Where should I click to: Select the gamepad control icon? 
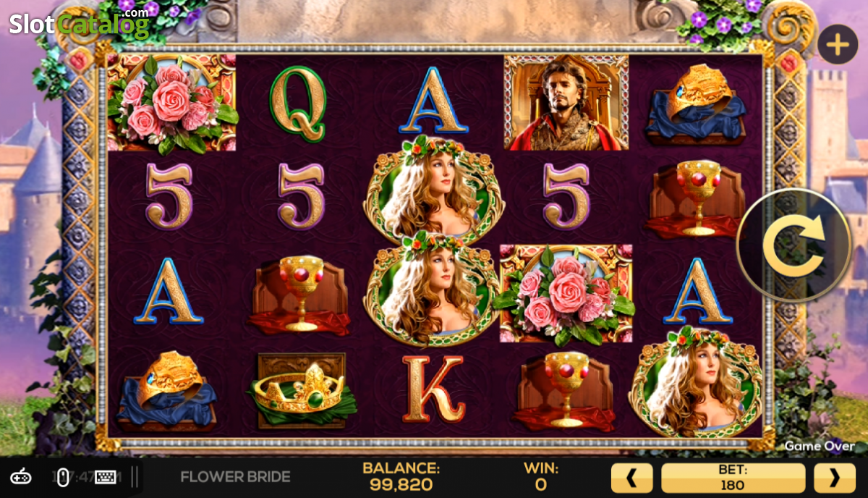click(22, 477)
